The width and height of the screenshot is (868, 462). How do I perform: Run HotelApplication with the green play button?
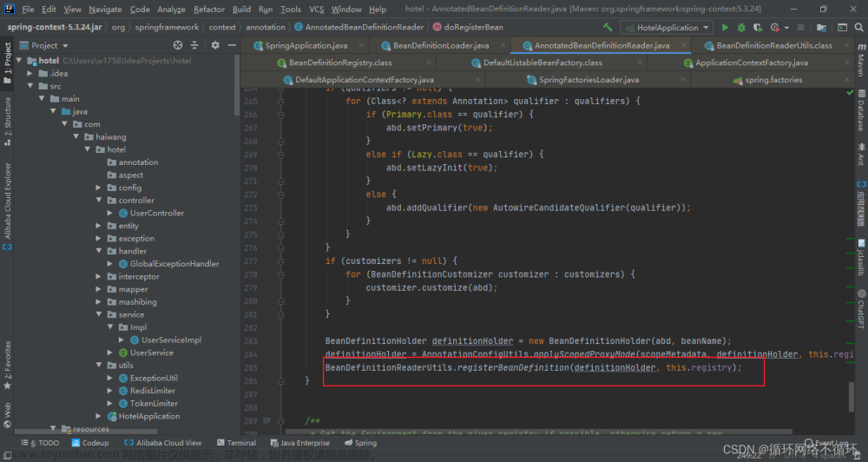click(x=725, y=27)
